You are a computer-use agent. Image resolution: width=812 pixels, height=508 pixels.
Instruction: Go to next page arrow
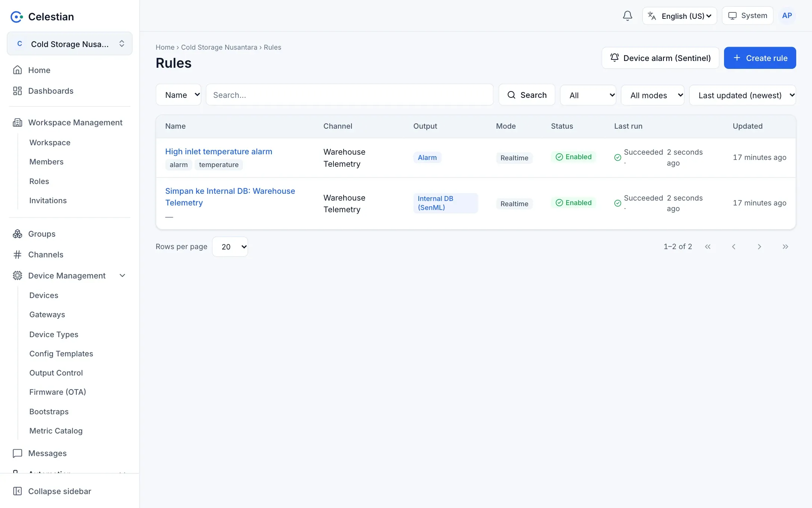coord(759,247)
